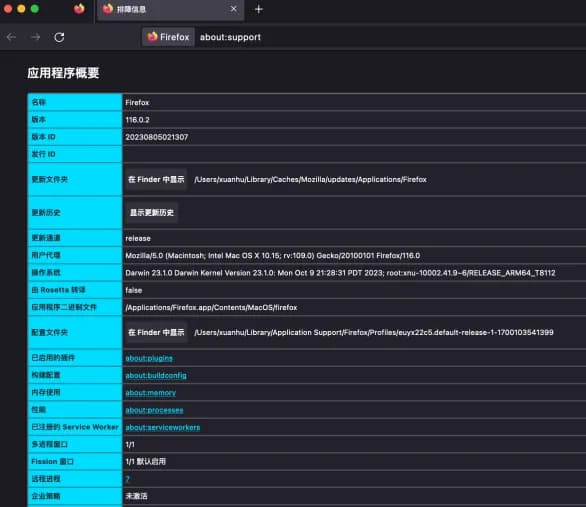
Task: Open the about:plugins link
Action: (x=149, y=358)
